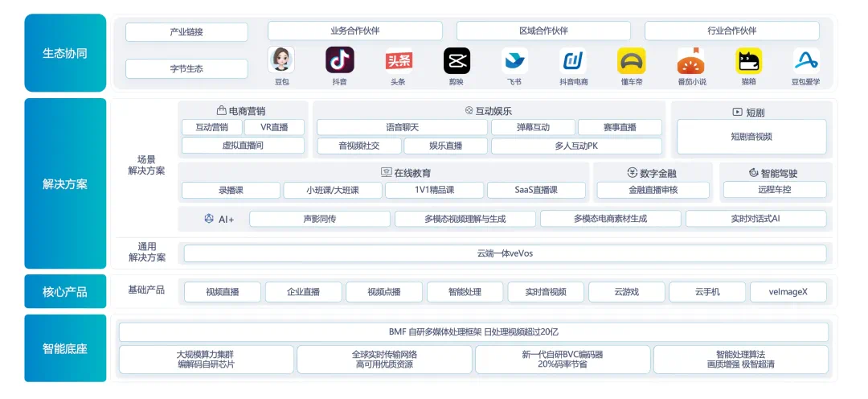Image resolution: width=868 pixels, height=399 pixels.
Task: Select the 核心产品 section tab
Action: click(x=65, y=291)
